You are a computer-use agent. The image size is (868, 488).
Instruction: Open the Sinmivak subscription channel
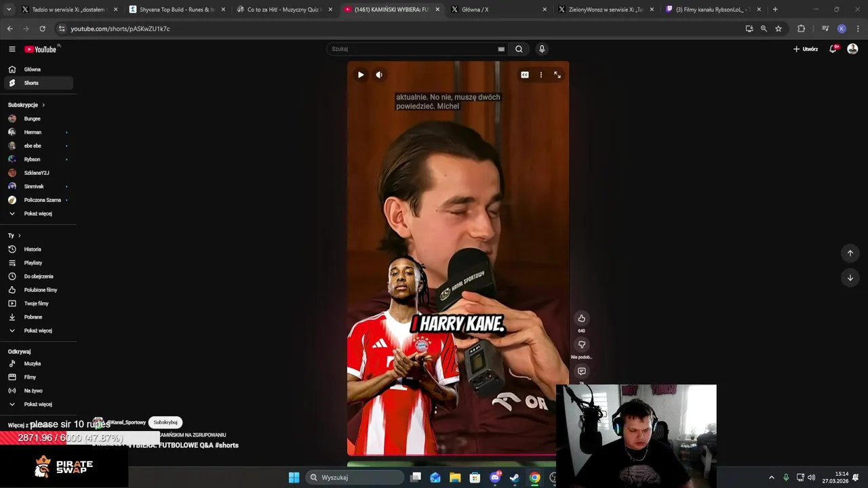click(x=38, y=186)
